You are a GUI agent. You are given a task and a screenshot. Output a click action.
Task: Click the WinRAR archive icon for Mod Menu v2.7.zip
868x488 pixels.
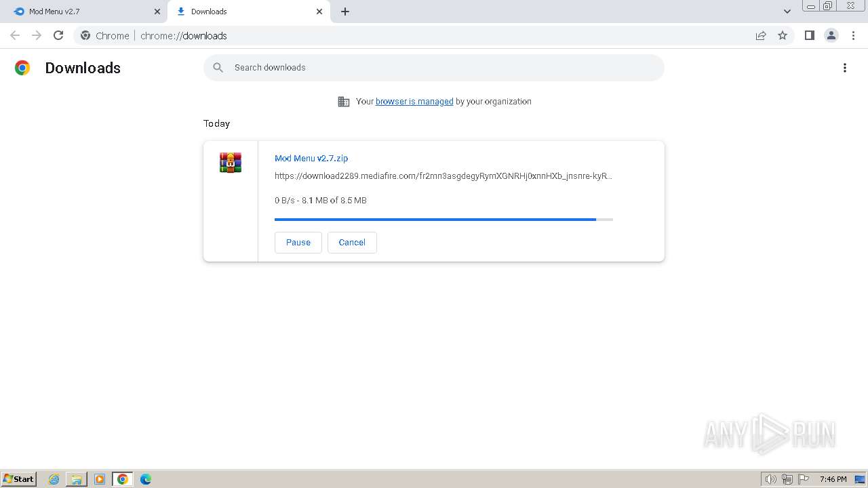click(x=231, y=163)
